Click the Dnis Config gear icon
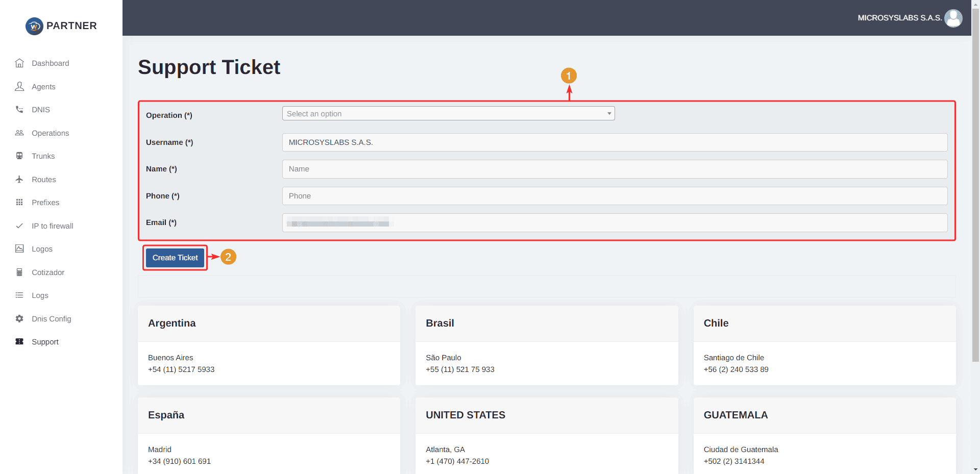Screen dimensions: 980x474 coord(19,318)
